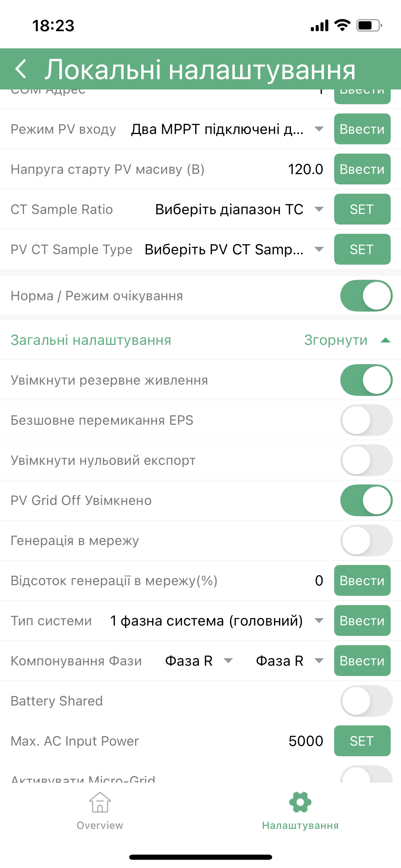401x868 pixels.
Task: Tap the battery status icon
Action: click(x=369, y=26)
